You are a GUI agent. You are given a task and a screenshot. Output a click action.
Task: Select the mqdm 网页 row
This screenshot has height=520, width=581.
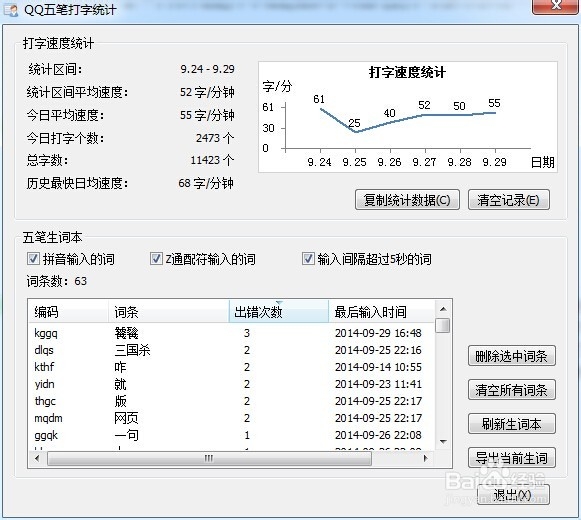coord(232,418)
